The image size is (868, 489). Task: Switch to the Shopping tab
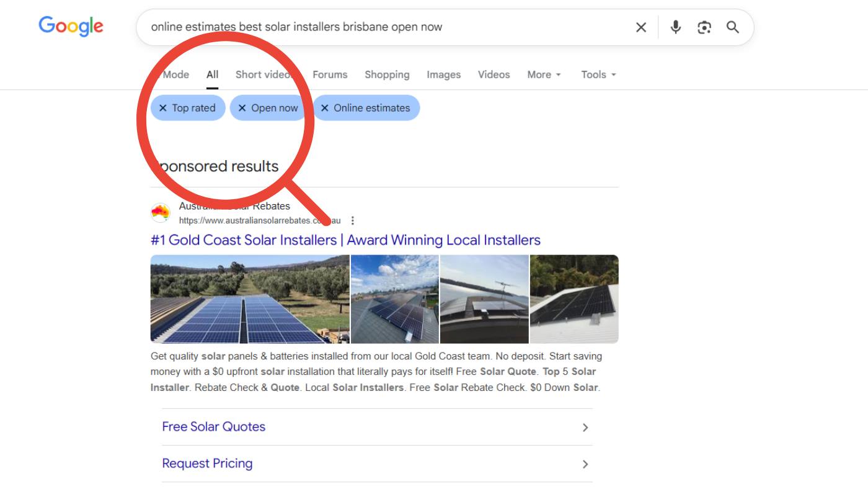[x=387, y=74]
